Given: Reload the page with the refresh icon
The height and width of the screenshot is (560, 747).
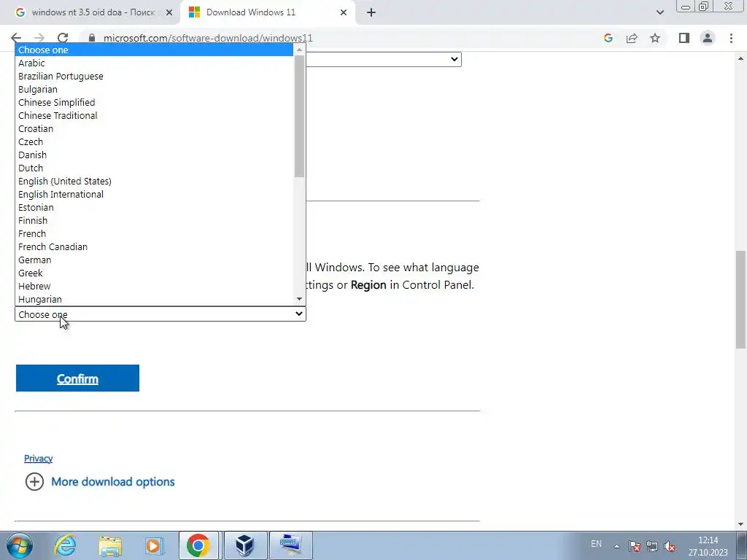Looking at the screenshot, I should coord(63,38).
